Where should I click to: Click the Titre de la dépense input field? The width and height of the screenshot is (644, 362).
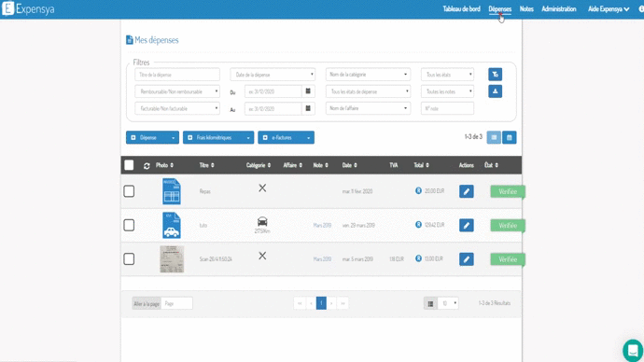click(177, 75)
